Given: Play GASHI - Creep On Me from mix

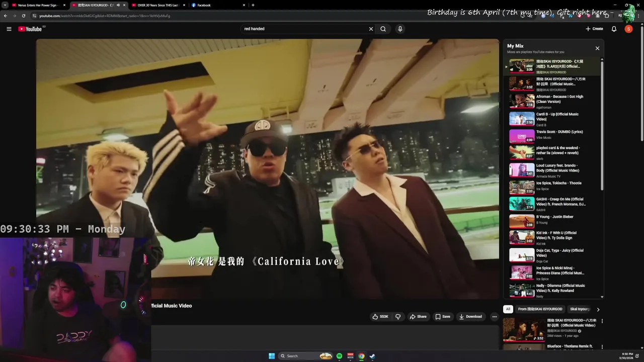Looking at the screenshot, I should pyautogui.click(x=552, y=204).
